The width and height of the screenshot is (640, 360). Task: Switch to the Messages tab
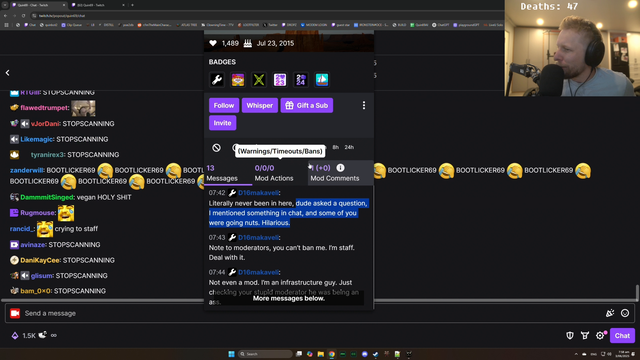click(x=222, y=173)
